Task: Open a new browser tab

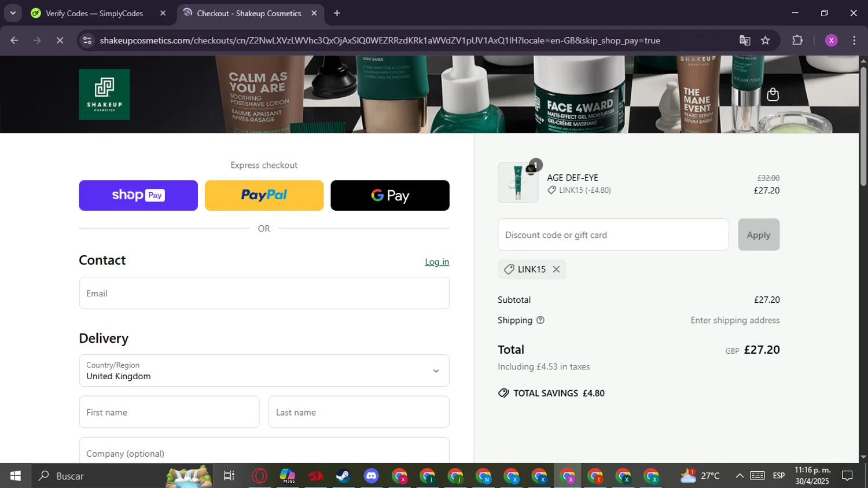Action: [337, 13]
